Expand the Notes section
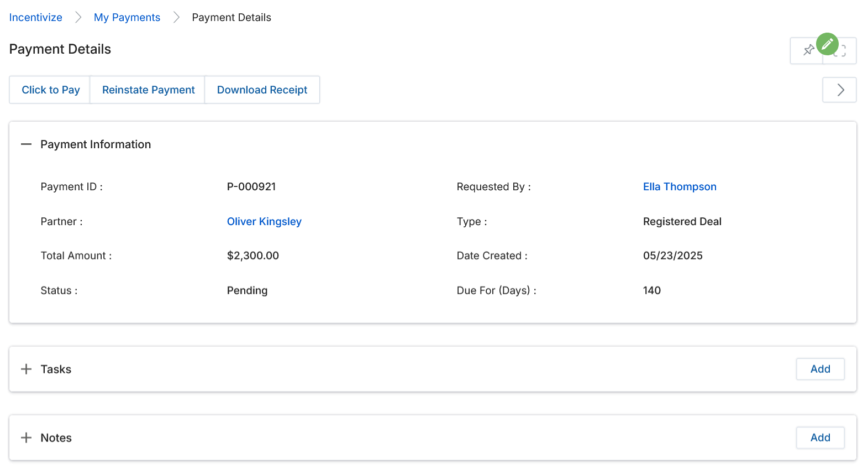This screenshot has width=868, height=474. point(26,437)
